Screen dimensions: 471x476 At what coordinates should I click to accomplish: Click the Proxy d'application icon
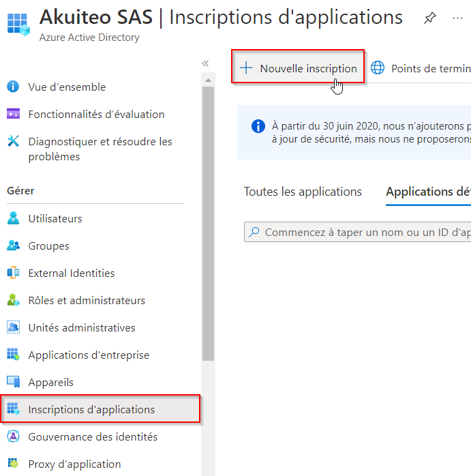tap(13, 464)
